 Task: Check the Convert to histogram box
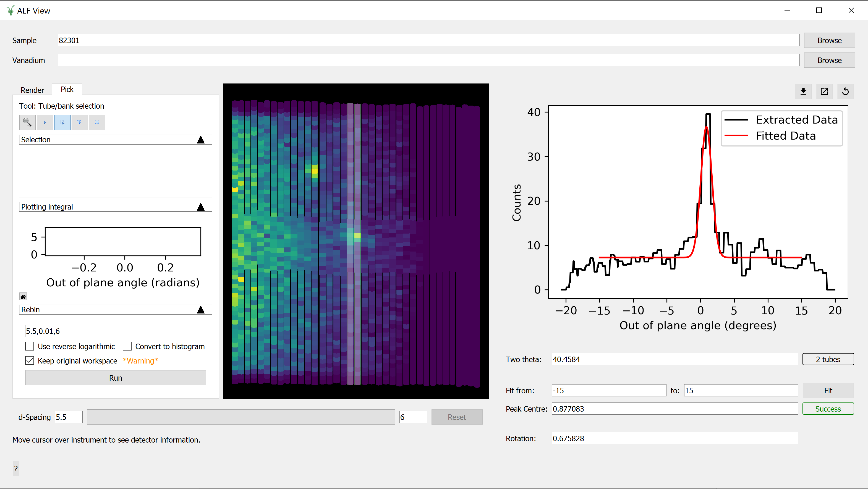[127, 346]
